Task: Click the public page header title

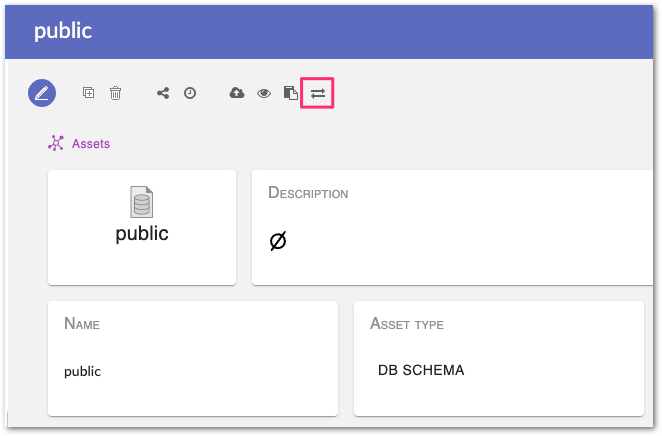Action: point(63,31)
